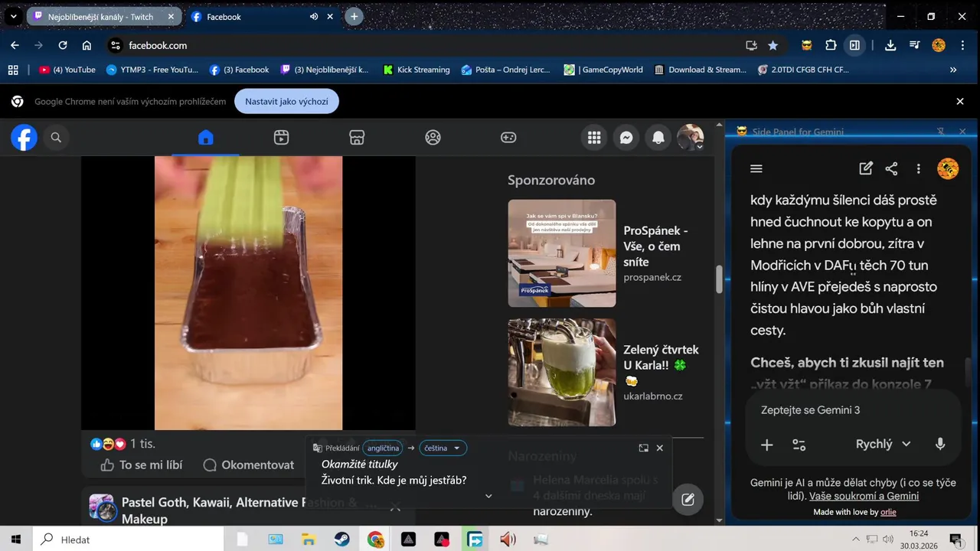This screenshot has width=980, height=551.
Task: Click the taskbar Hledat search box
Action: point(128,540)
